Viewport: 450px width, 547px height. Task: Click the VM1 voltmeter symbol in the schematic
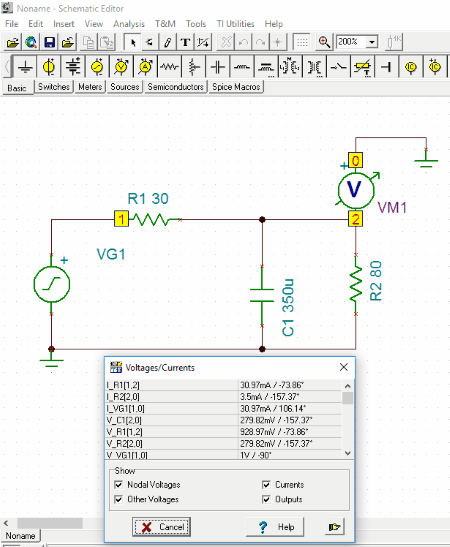(x=355, y=190)
